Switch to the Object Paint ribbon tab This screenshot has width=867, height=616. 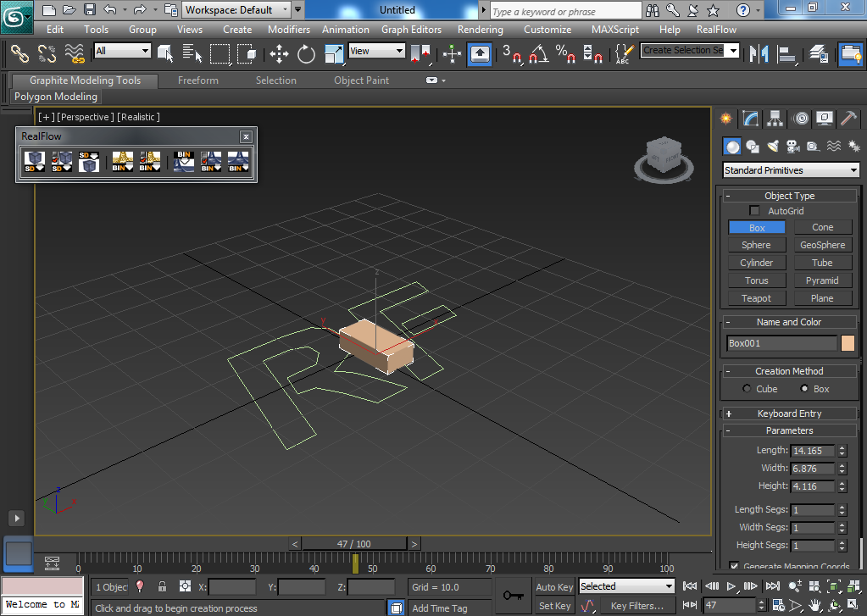(x=361, y=80)
